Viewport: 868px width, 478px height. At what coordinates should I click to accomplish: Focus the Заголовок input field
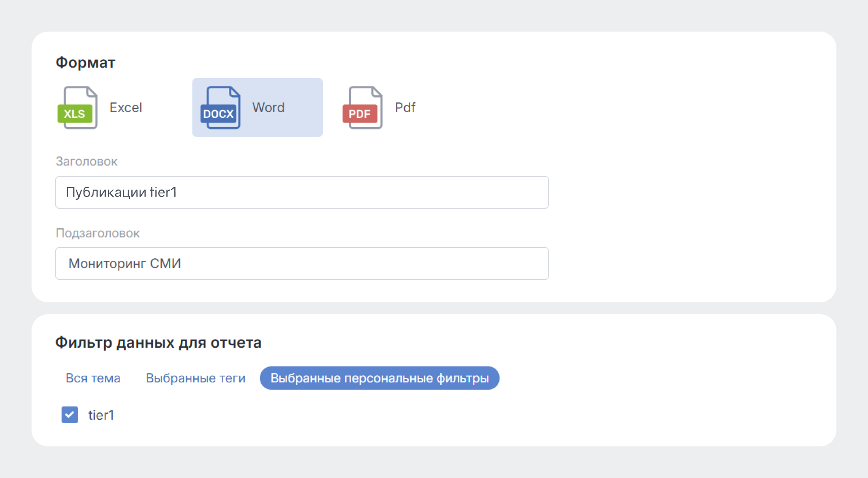(x=355, y=192)
